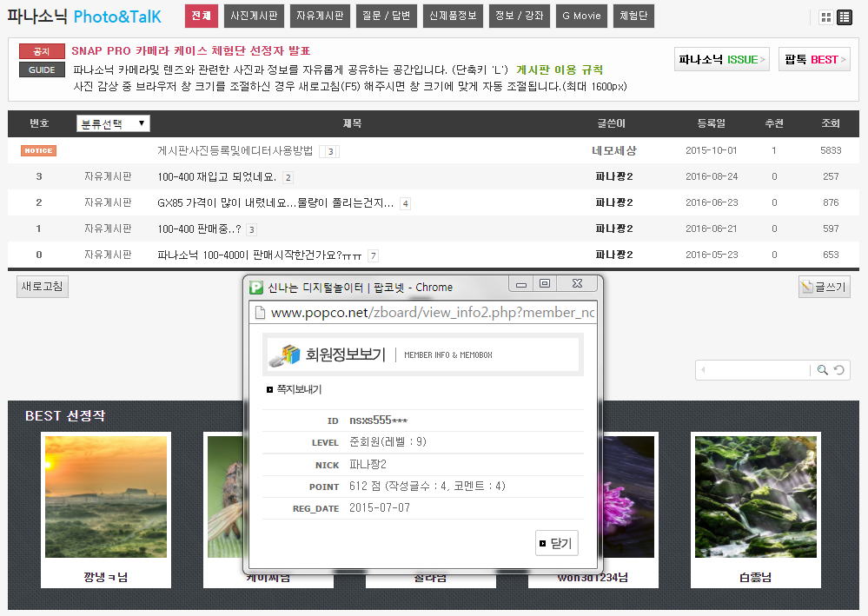Click the POINT value 612 점
868x616 pixels.
[427, 486]
